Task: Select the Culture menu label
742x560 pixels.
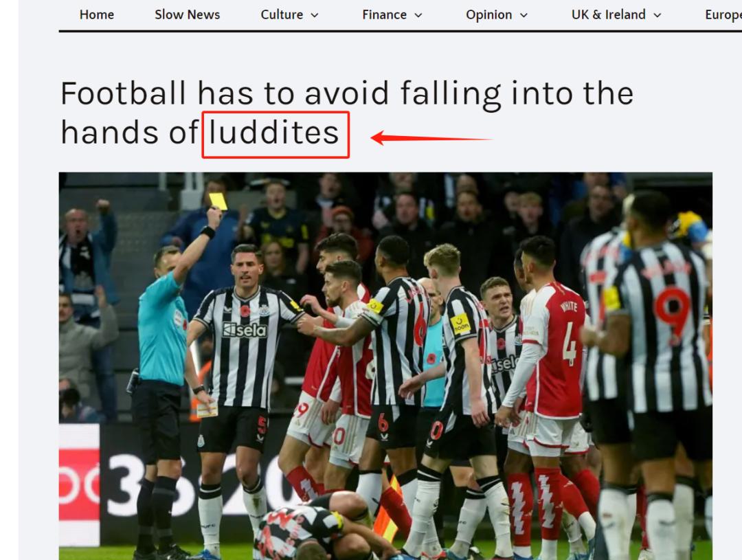Action: pyautogui.click(x=282, y=14)
